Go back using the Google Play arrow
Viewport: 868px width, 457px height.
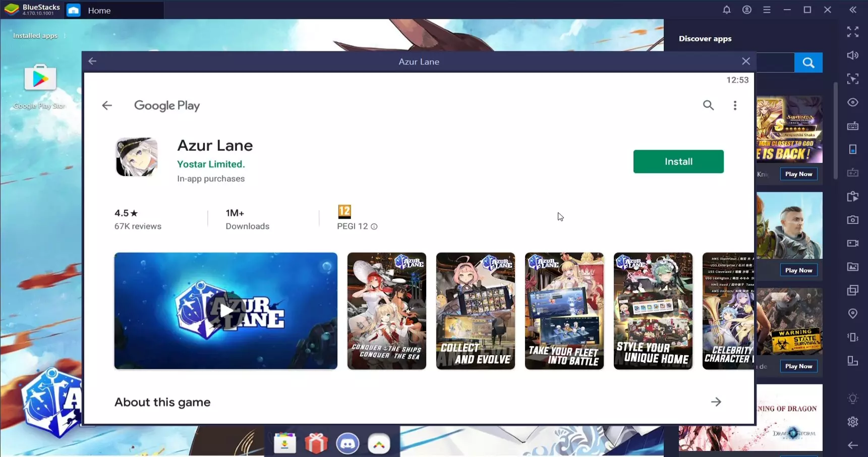[x=107, y=105]
